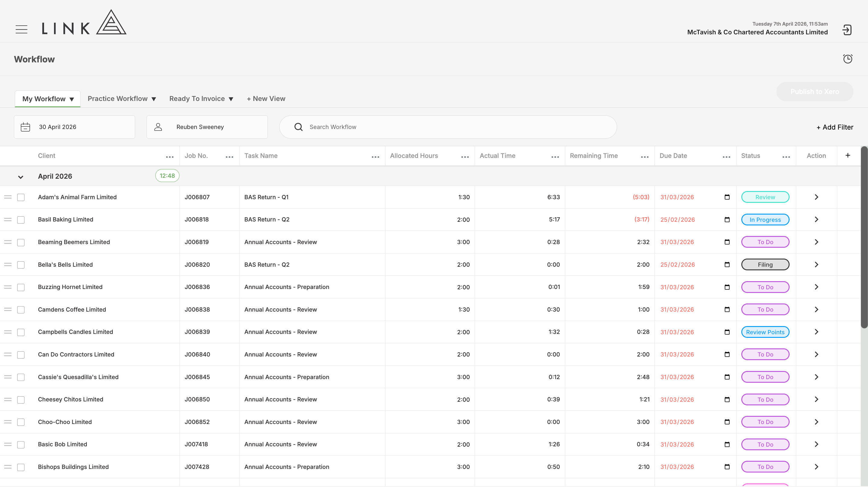This screenshot has height=487, width=868.
Task: Click the person icon in staff filter
Action: (158, 127)
